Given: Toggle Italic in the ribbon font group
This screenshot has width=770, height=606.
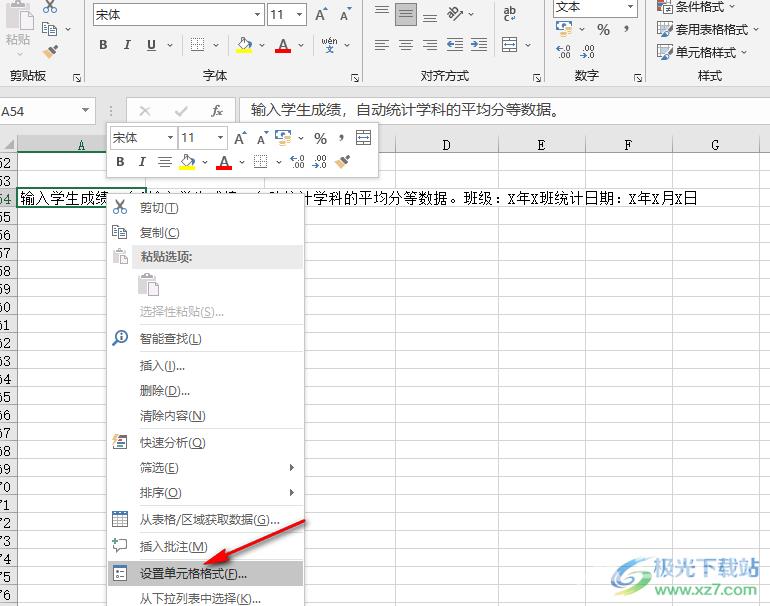Looking at the screenshot, I should (x=127, y=45).
